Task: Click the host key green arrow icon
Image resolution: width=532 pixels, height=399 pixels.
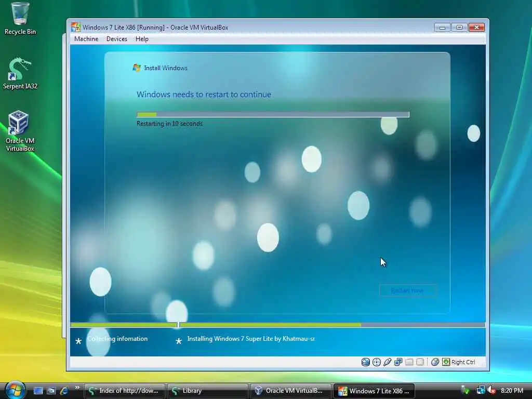Action: tap(446, 362)
